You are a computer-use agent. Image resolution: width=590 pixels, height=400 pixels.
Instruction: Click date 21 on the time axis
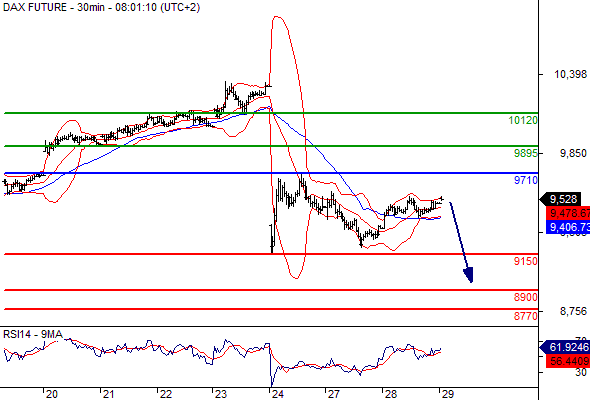pyautogui.click(x=108, y=394)
